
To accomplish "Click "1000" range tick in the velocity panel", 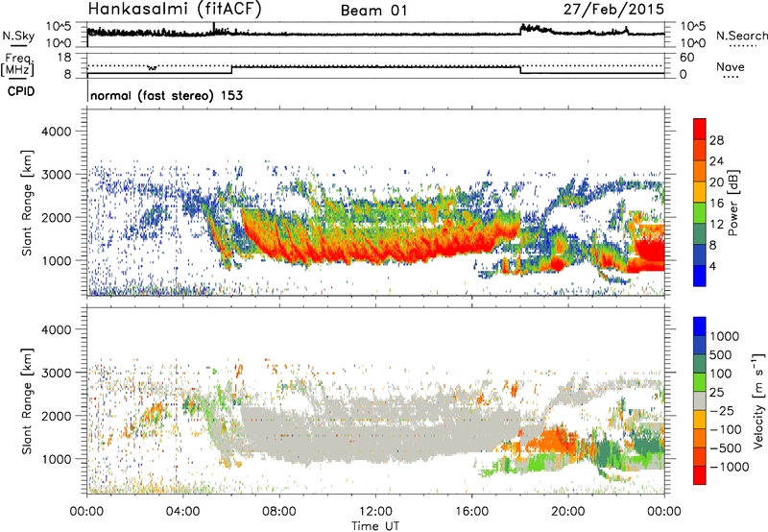I will coord(56,459).
